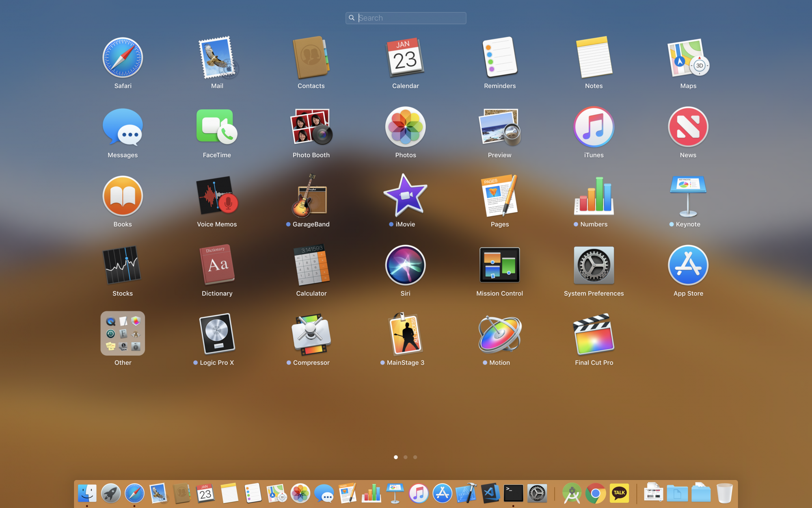
Task: Launch Final Cut Pro
Action: pyautogui.click(x=594, y=334)
